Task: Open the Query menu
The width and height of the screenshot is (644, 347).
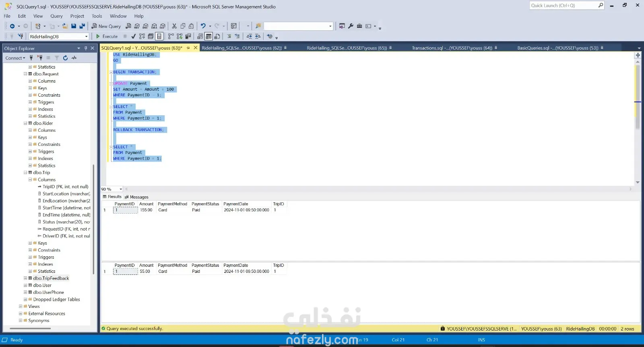Action: [56, 16]
